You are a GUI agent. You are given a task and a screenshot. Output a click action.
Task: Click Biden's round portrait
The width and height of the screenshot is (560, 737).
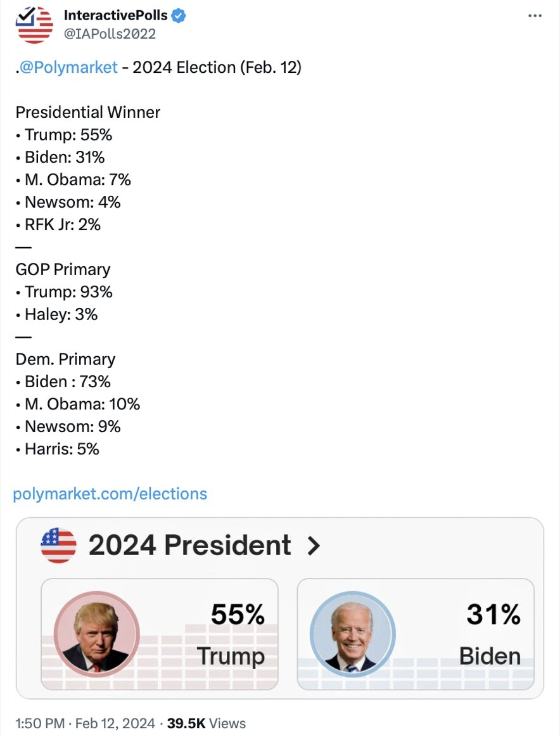(352, 634)
